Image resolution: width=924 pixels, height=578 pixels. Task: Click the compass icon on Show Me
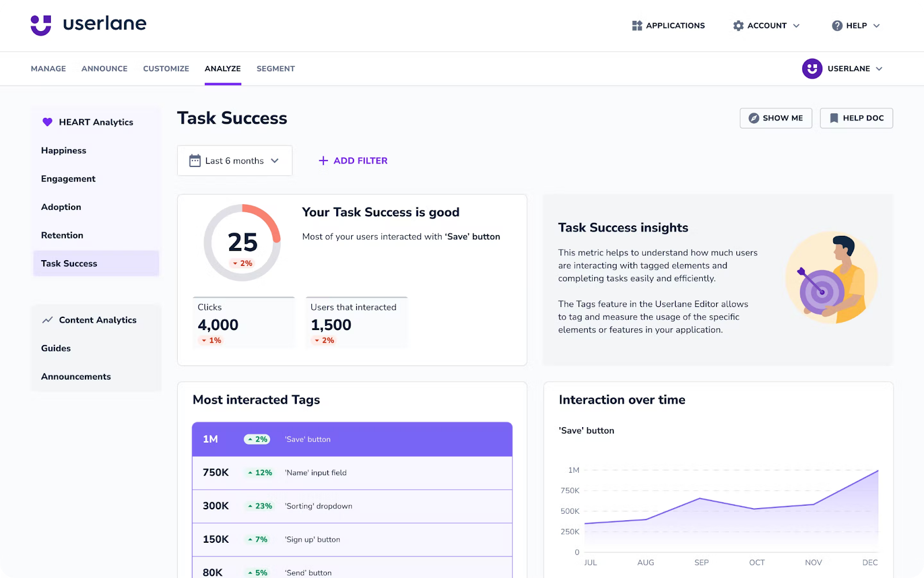pyautogui.click(x=754, y=118)
